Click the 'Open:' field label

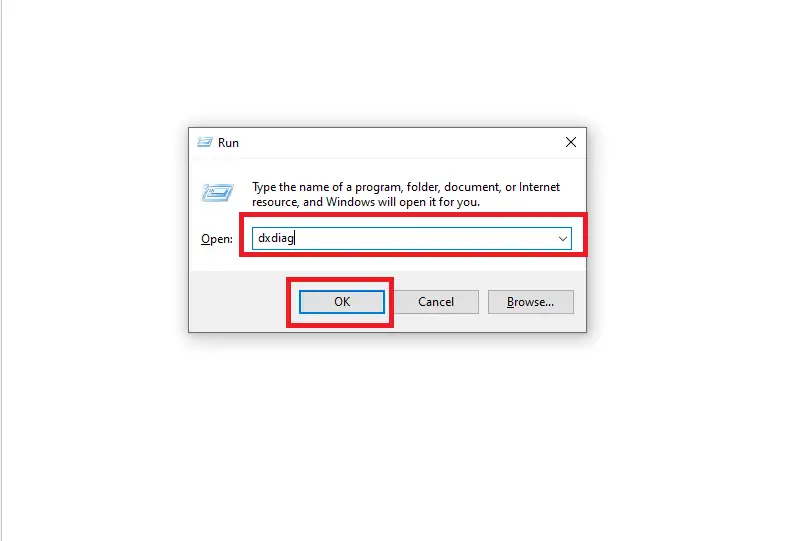pyautogui.click(x=217, y=239)
